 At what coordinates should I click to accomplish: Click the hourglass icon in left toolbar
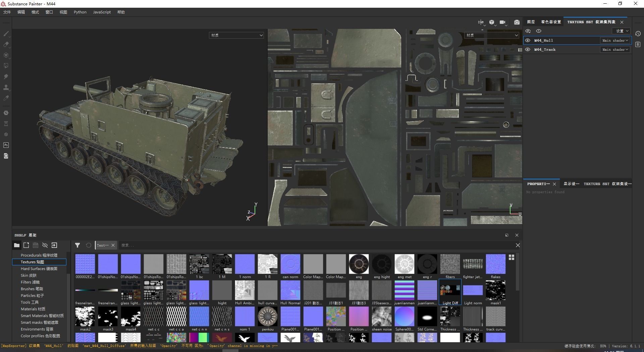point(6,124)
